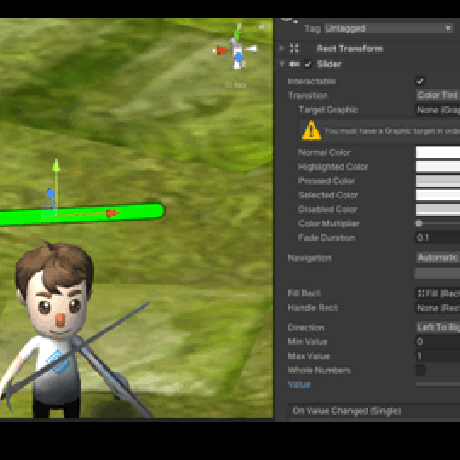Click the Transition property label
Screen dimensions: 460x460
click(308, 96)
